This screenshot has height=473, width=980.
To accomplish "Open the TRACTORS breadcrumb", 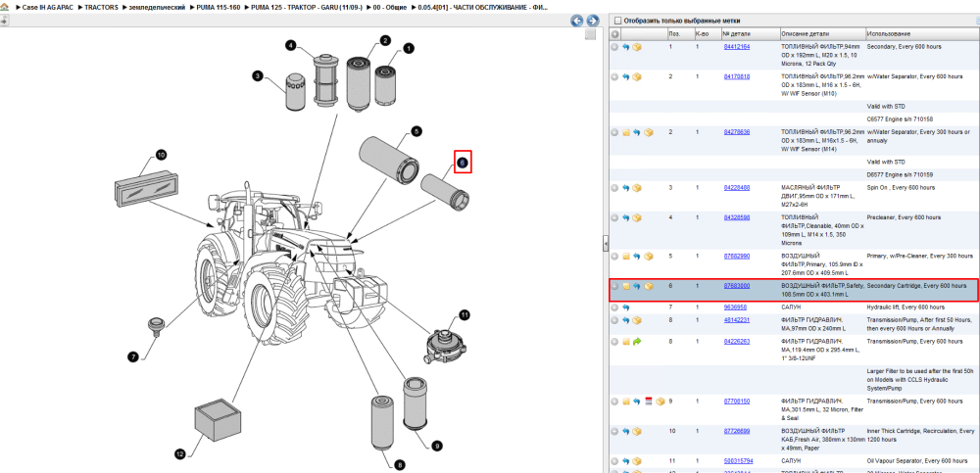I will [x=102, y=8].
